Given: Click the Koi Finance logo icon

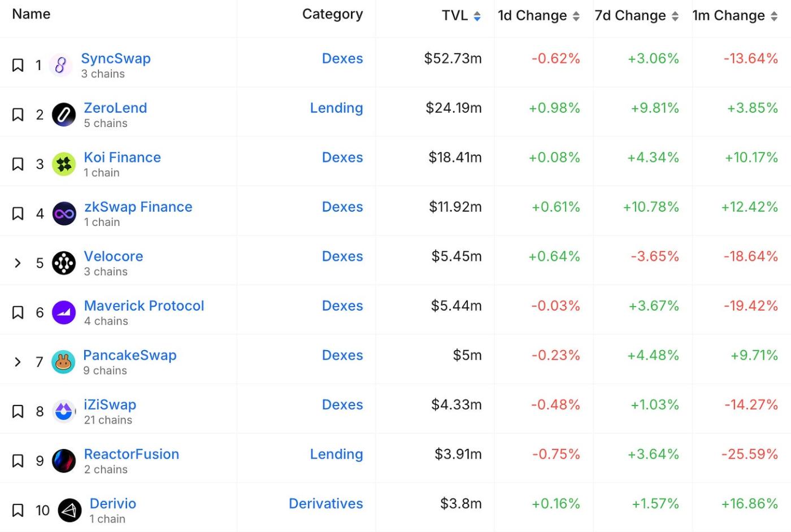Looking at the screenshot, I should tap(64, 164).
